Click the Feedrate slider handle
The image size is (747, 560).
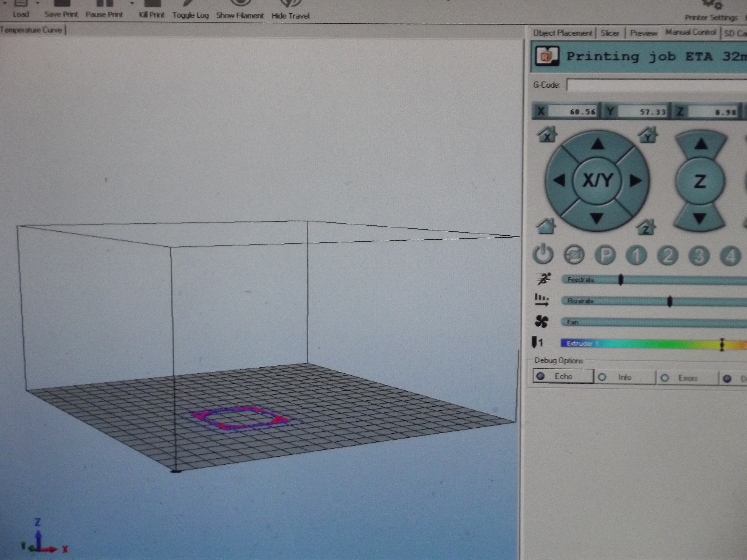click(x=621, y=279)
